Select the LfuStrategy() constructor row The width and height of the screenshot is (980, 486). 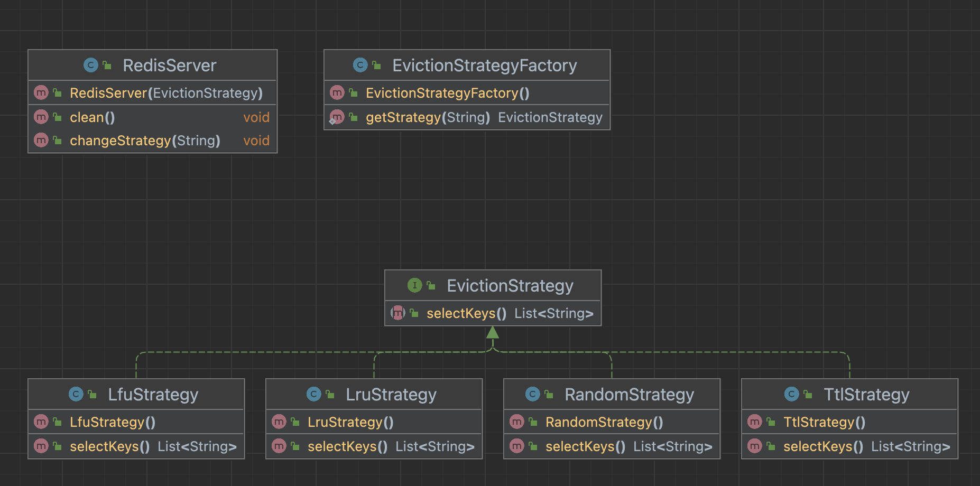[x=136, y=422]
